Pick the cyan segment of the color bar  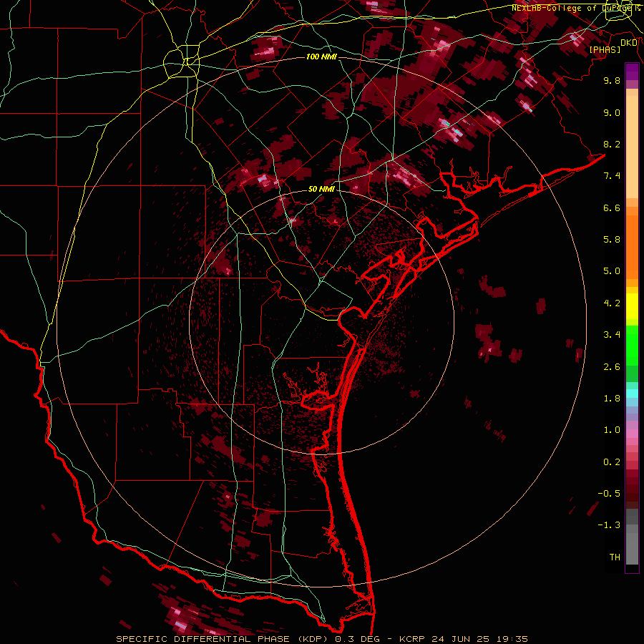point(632,394)
